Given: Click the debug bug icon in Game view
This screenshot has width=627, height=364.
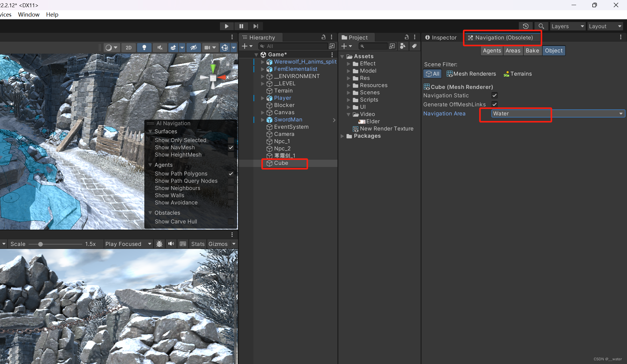Looking at the screenshot, I should [x=159, y=244].
